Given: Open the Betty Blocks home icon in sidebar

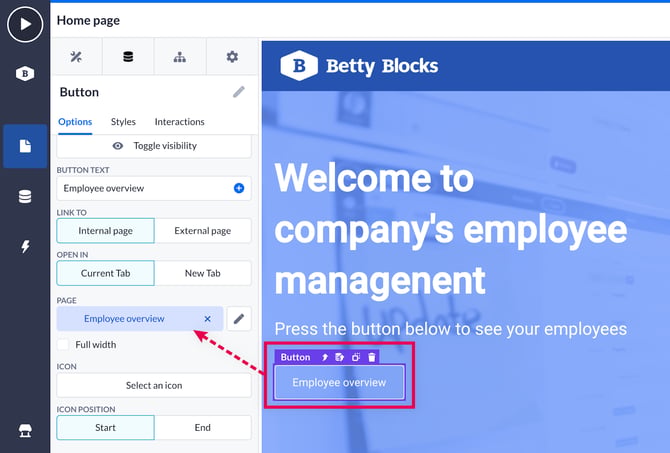Looking at the screenshot, I should [25, 74].
